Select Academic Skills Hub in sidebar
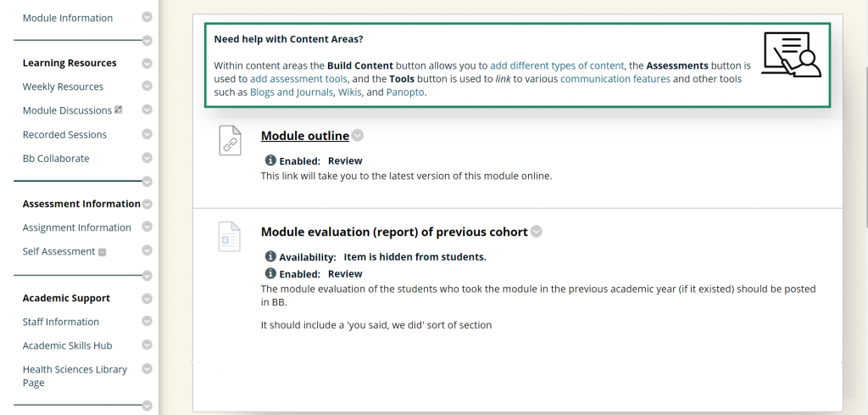The height and width of the screenshot is (415, 868). tap(68, 345)
